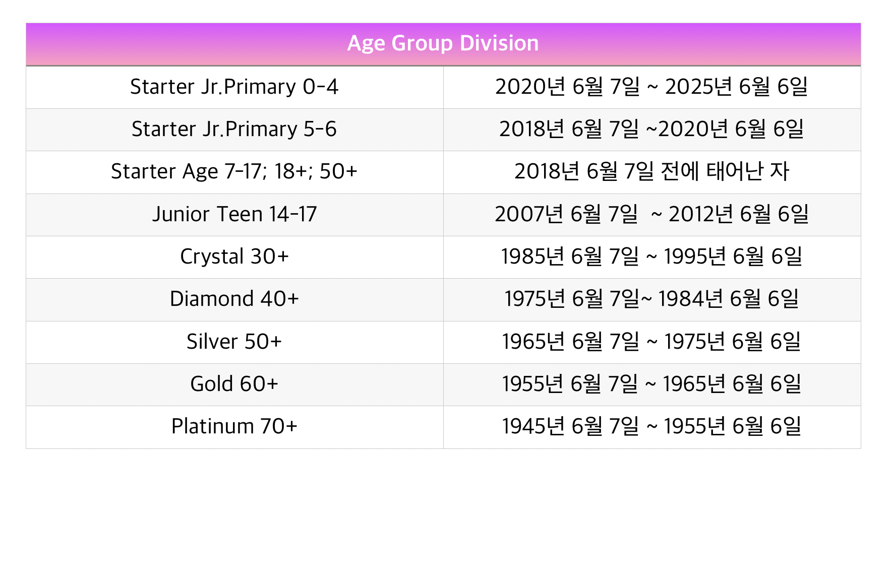Click the 1975년 6월 7일~ 1984년 6월 6일 date range

[651, 299]
